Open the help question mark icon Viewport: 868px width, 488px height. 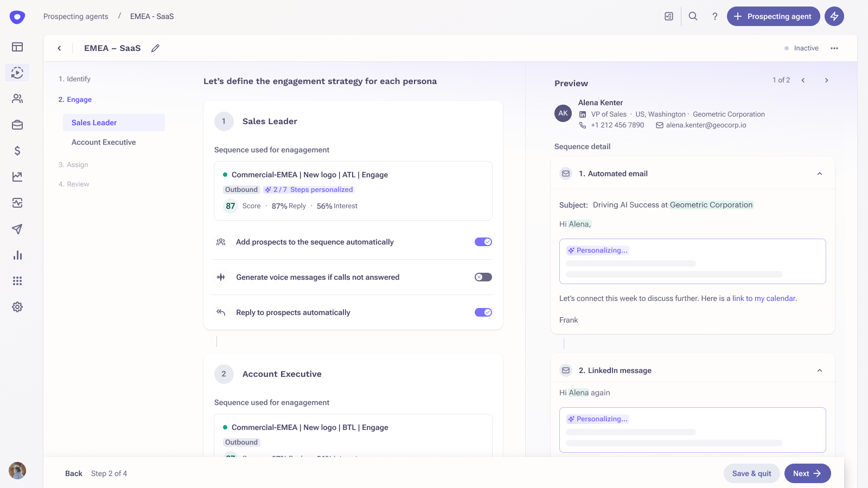[715, 16]
